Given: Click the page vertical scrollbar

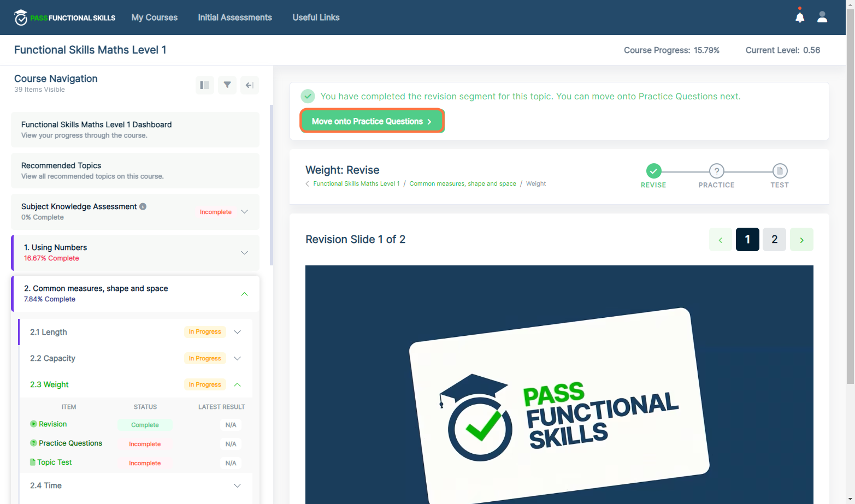Looking at the screenshot, I should [x=850, y=197].
